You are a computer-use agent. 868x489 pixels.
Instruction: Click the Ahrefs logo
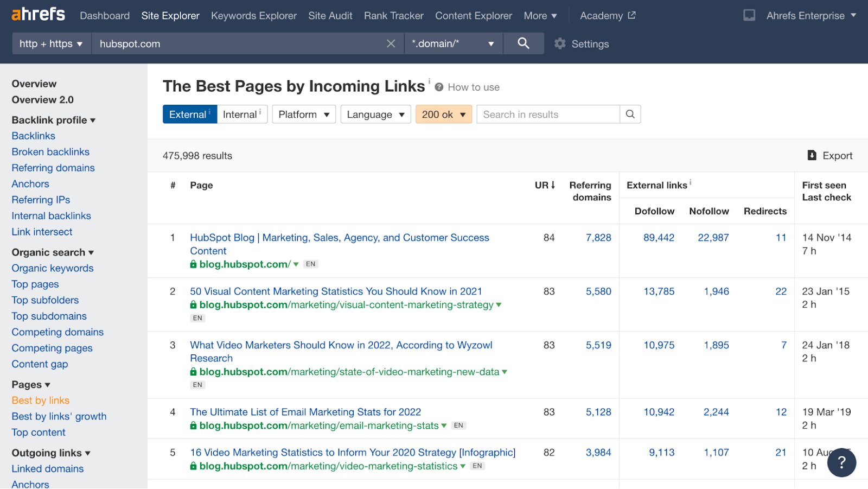pyautogui.click(x=38, y=15)
